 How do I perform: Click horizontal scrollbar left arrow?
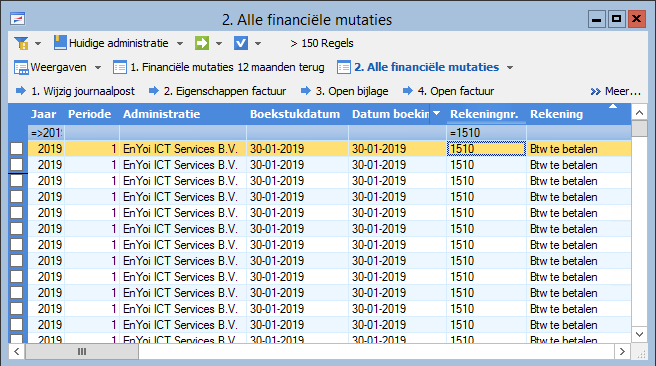coord(17,351)
